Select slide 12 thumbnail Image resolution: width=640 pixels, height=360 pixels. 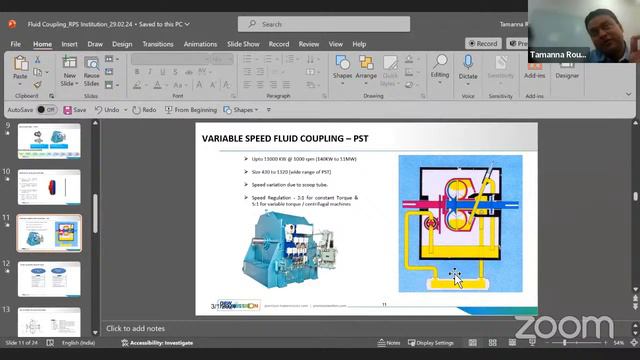pyautogui.click(x=49, y=279)
